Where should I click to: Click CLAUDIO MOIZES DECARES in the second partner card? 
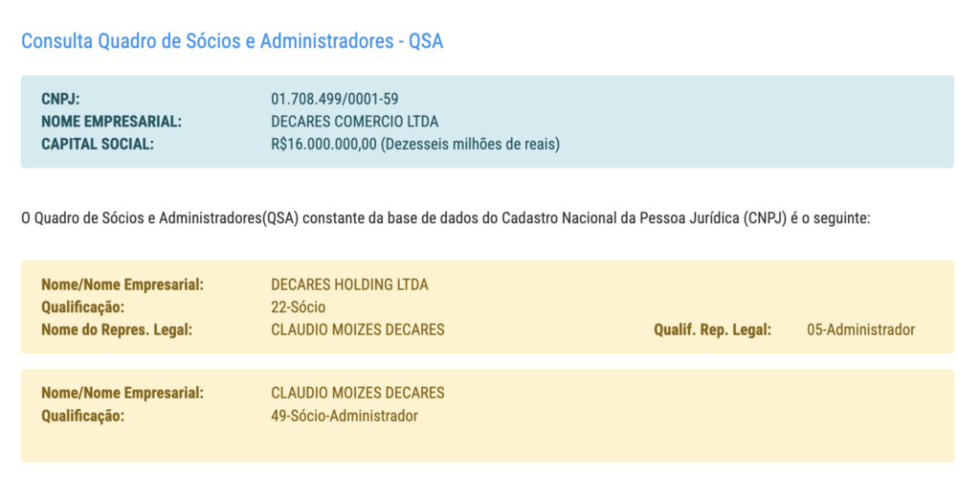tap(358, 393)
